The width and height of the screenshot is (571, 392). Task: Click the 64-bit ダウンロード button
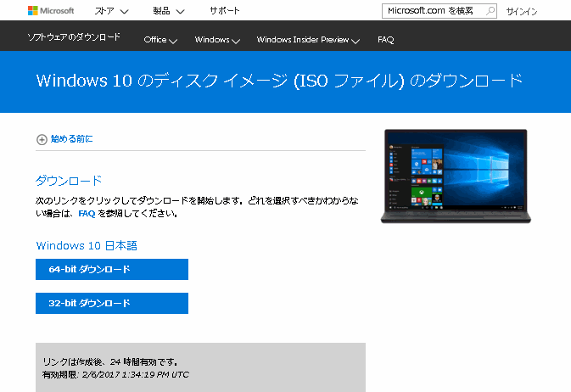(x=112, y=269)
